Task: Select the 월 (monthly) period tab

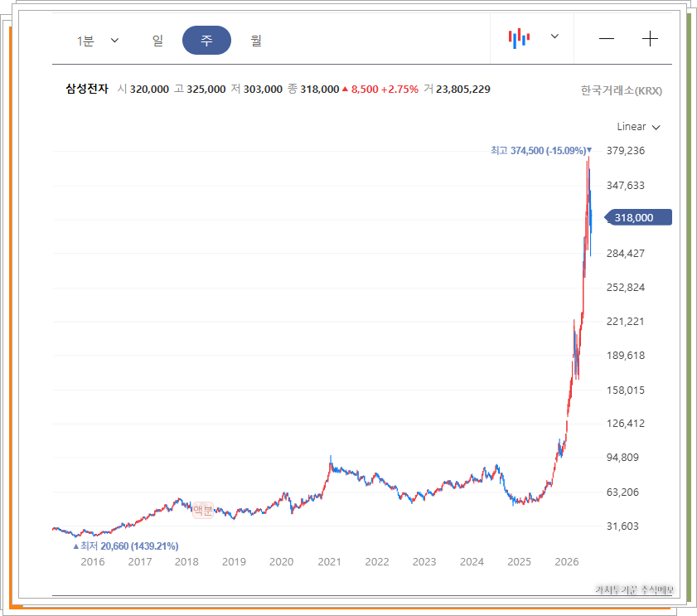Action: coord(256,41)
